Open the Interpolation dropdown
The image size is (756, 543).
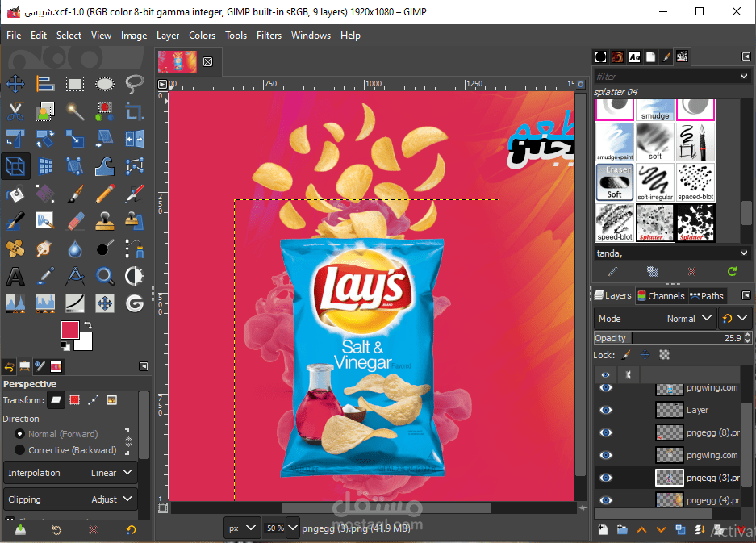70,473
